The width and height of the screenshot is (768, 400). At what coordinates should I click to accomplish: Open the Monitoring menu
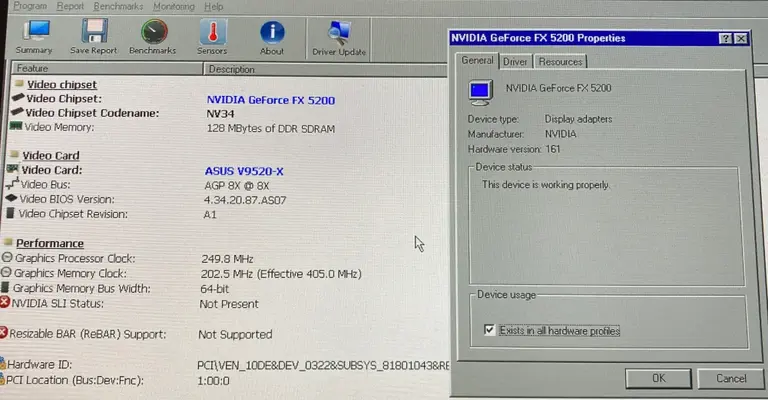(x=173, y=6)
